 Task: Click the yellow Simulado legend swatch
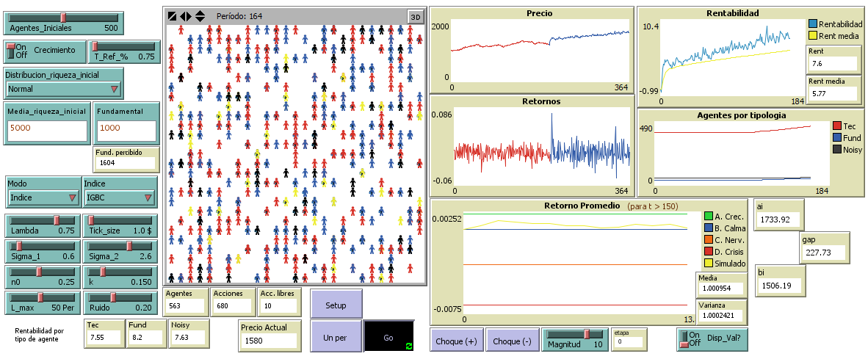709,264
